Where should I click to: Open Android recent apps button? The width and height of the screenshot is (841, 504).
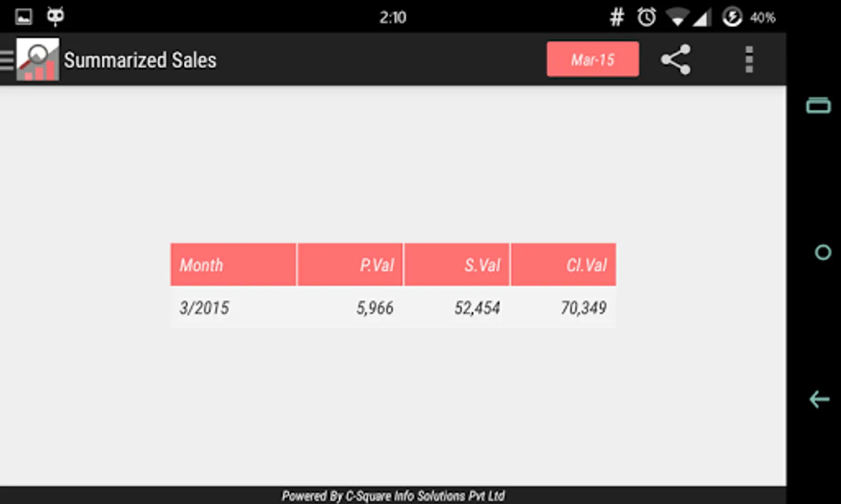pyautogui.click(x=818, y=105)
